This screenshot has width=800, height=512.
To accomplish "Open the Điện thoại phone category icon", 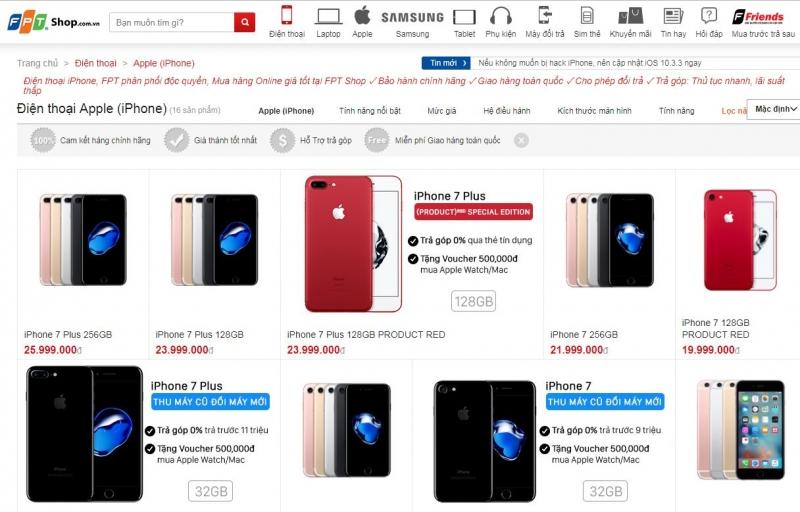I will (287, 15).
